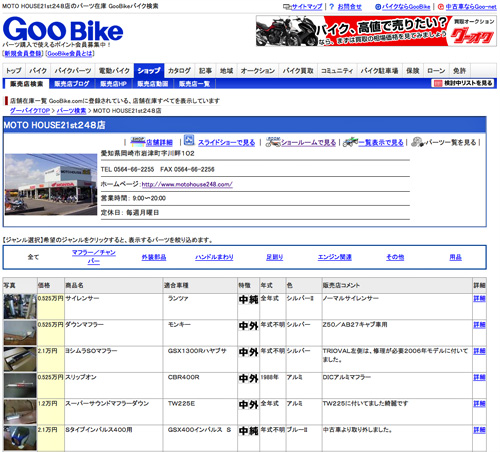Open 詳細 for the TW225E row
The height and width of the screenshot is (452, 500).
479,404
